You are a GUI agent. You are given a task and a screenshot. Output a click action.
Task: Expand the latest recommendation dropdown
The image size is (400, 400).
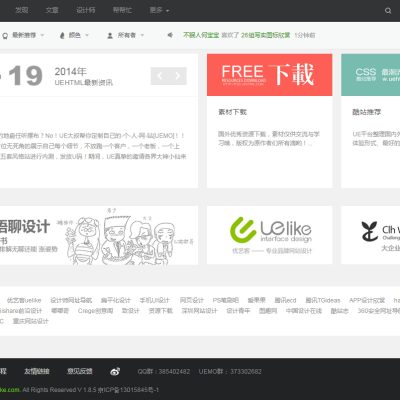pos(28,35)
